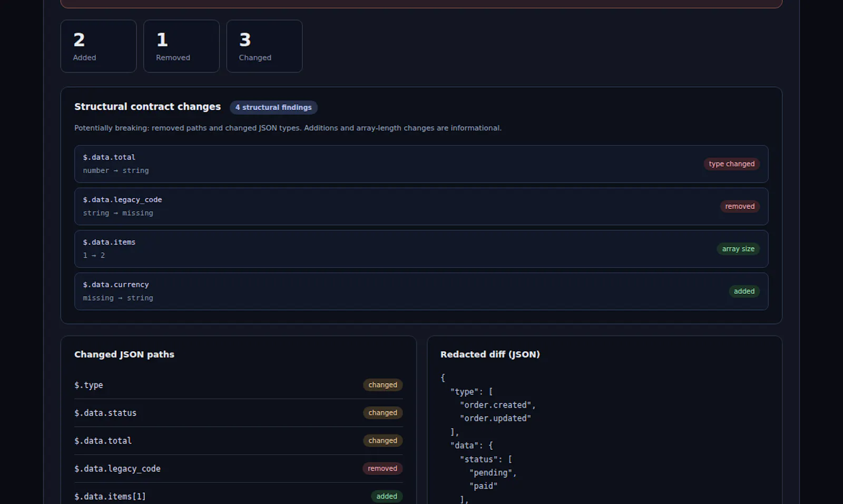Click the Added count card

99,46
